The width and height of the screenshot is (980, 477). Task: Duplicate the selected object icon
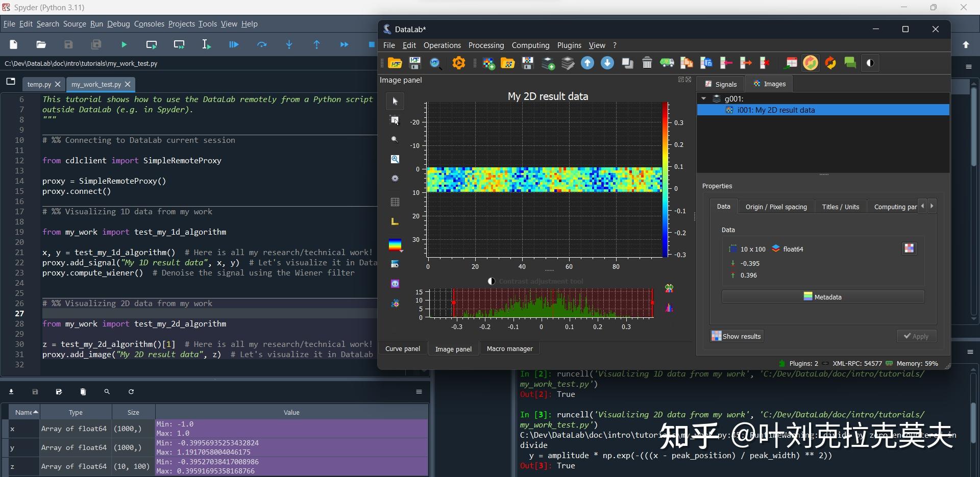click(627, 63)
